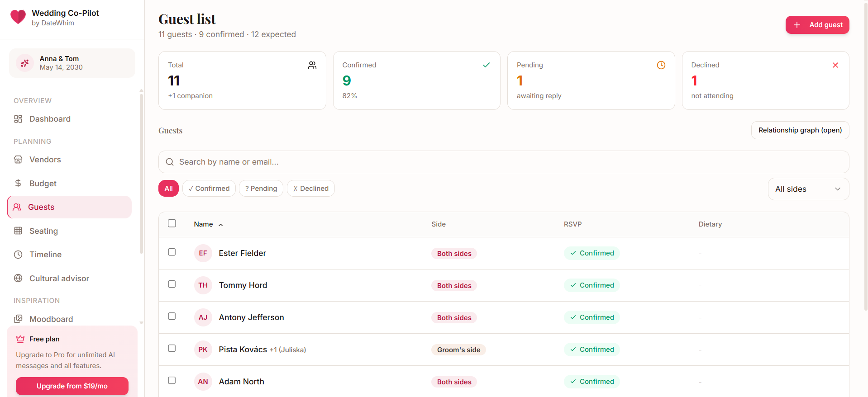Click the plus icon in Add guest button
This screenshot has height=397, width=868.
click(x=797, y=25)
